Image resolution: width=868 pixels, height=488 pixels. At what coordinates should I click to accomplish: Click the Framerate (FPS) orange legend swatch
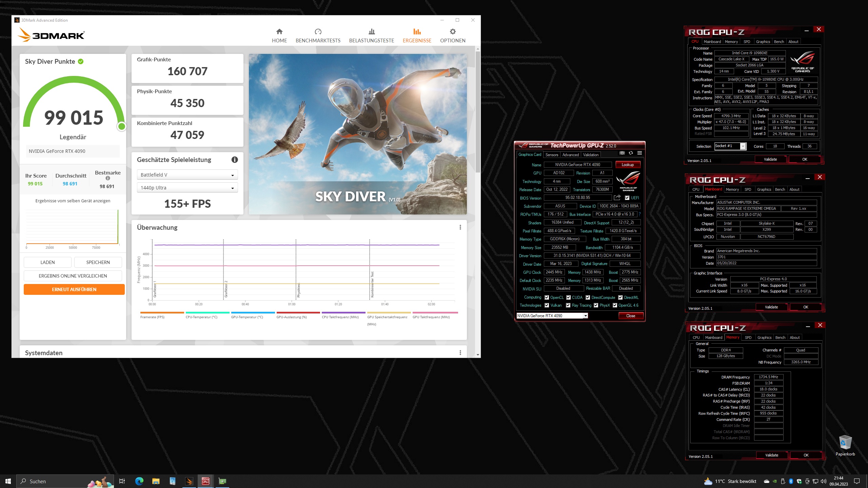coord(162,312)
